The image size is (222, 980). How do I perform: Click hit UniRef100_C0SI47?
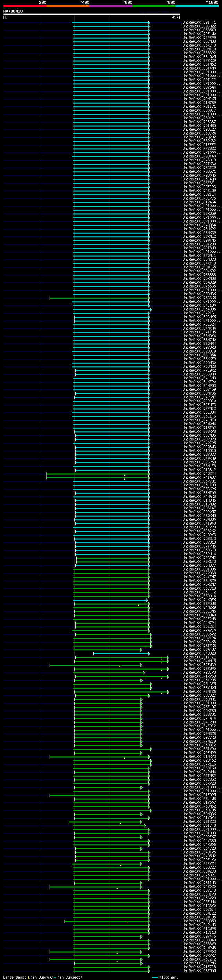pos(199,508)
